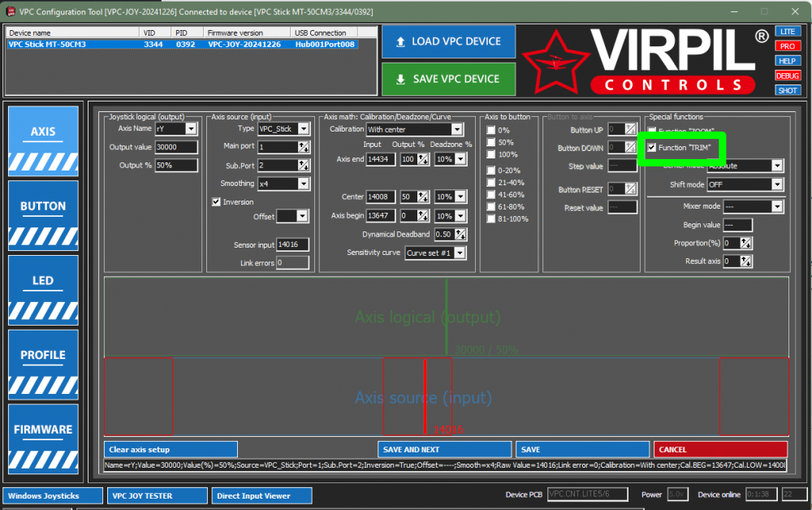
Task: Open the Sensitivity curve dropdown
Action: pos(460,253)
